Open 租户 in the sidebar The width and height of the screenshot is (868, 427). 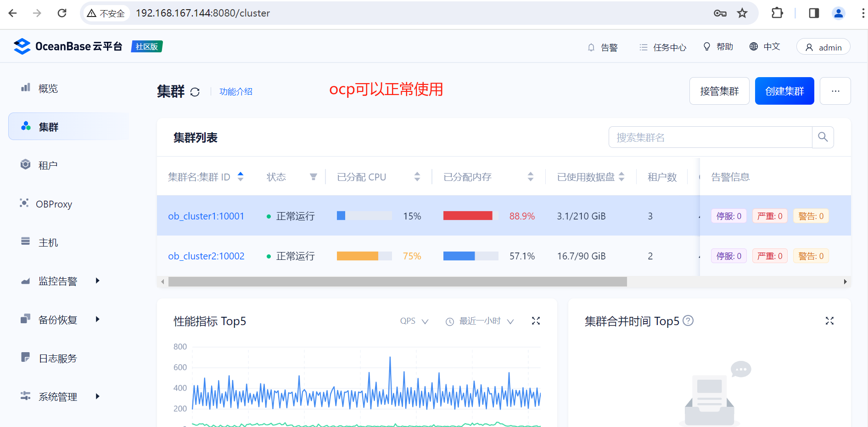[x=48, y=165]
